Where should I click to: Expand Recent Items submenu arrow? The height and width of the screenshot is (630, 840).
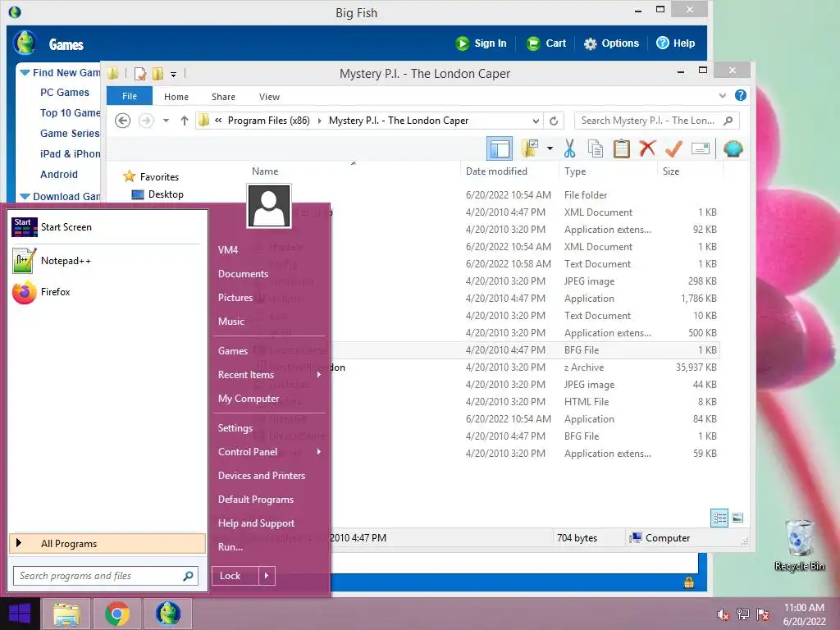click(319, 374)
